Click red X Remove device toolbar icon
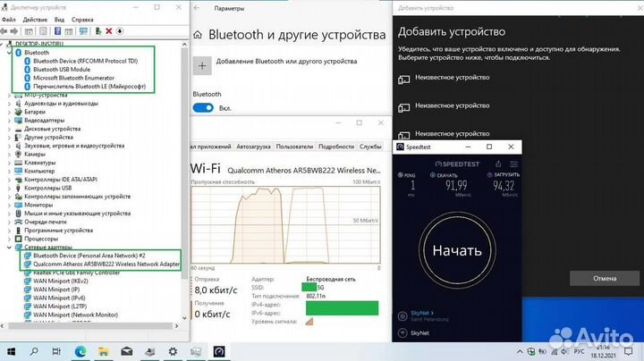Viewport: 644px width, 361px height. coord(109,31)
